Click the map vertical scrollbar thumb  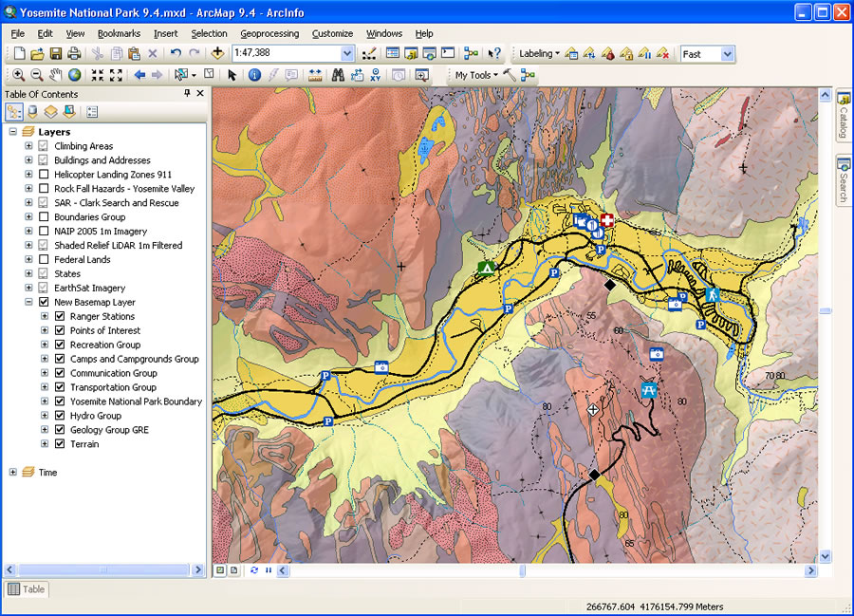[x=826, y=311]
